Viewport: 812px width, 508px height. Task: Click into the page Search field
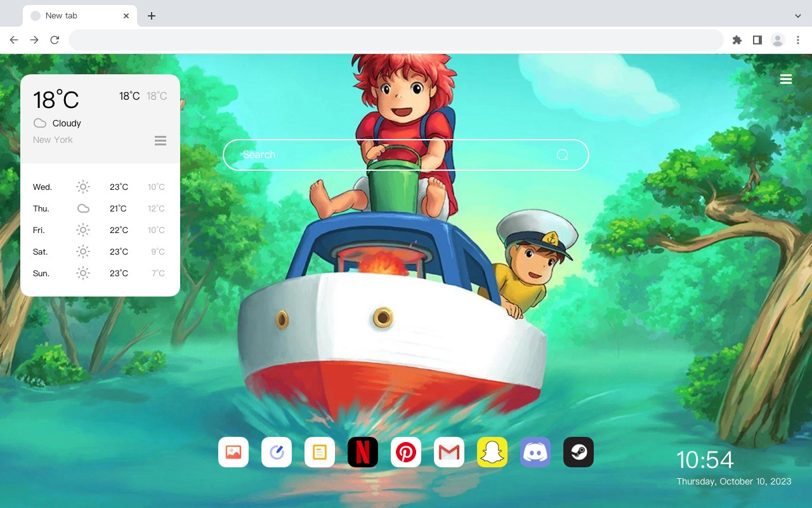[406, 155]
